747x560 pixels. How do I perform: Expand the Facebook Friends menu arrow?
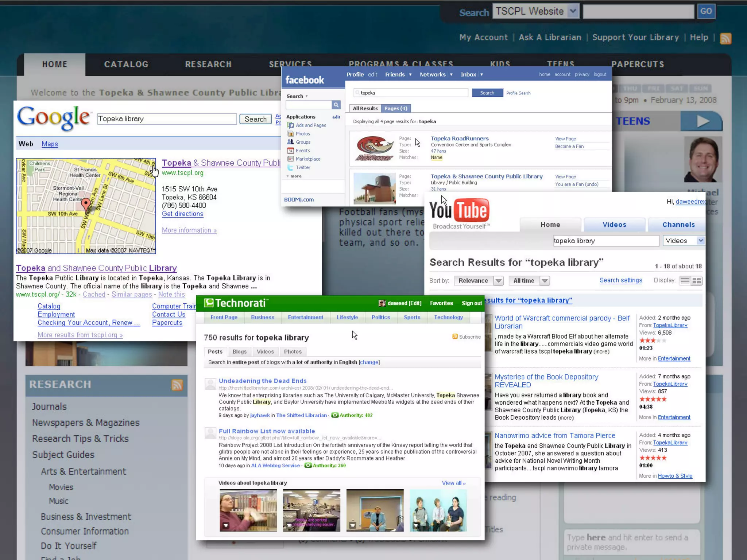click(x=410, y=75)
